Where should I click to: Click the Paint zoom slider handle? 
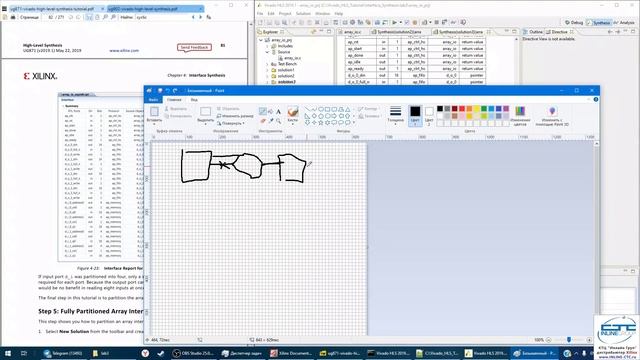(569, 340)
